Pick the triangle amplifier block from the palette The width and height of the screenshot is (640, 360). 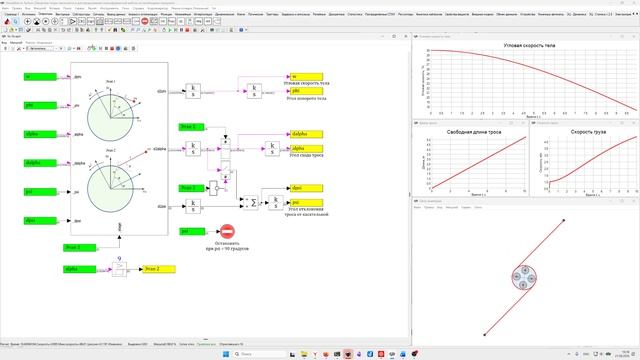pos(73,21)
